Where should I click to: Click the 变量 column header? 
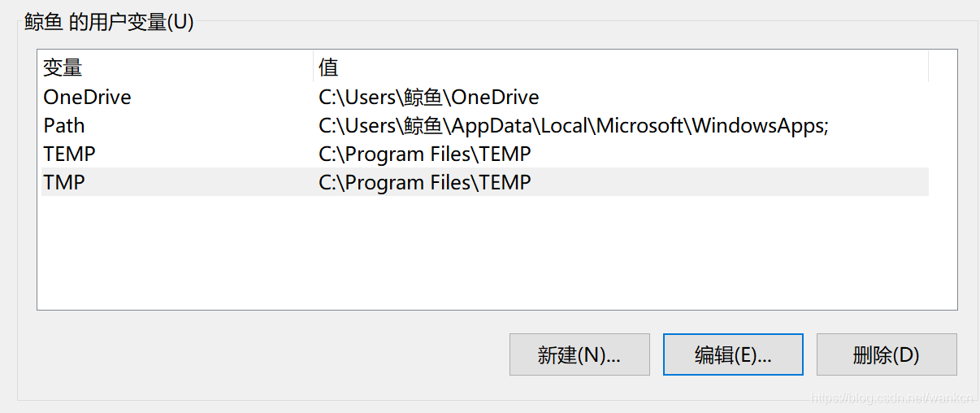tap(63, 67)
